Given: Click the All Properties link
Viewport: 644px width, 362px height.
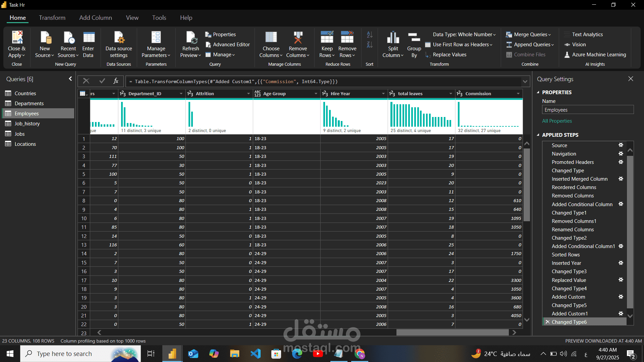Looking at the screenshot, I should click(557, 121).
